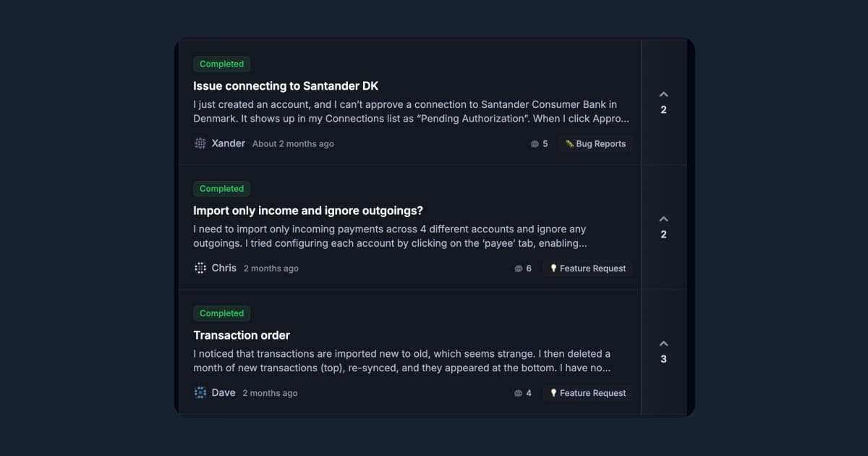Image resolution: width=868 pixels, height=456 pixels.
Task: Click Xander's avatar icon
Action: tap(200, 143)
